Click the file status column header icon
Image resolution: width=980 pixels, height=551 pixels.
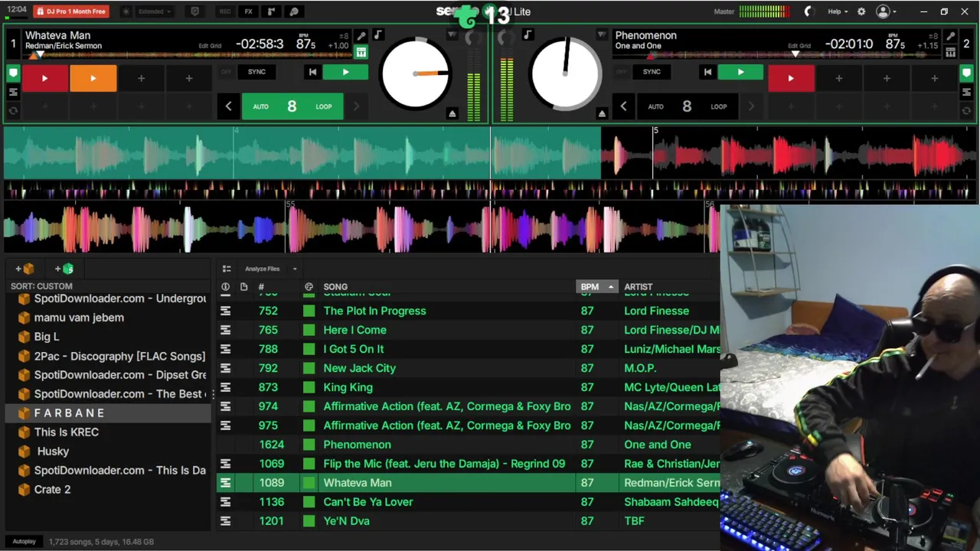click(225, 287)
